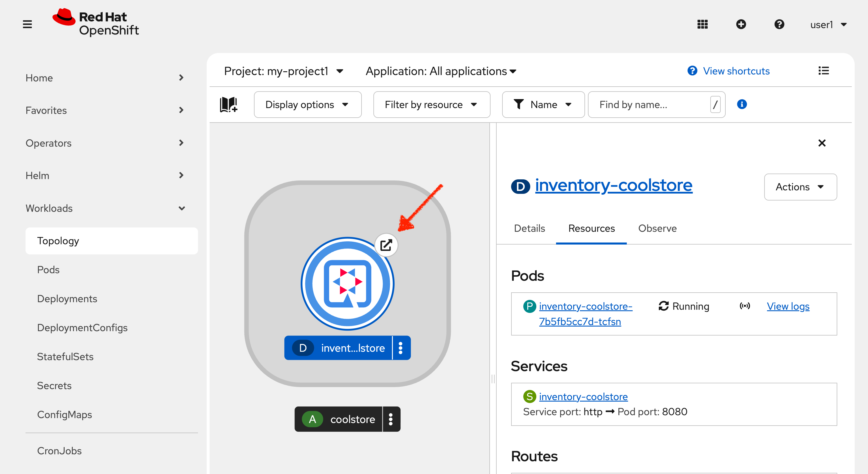
Task: Open the external URL decorator on inventory-coolstore node
Action: click(x=386, y=245)
